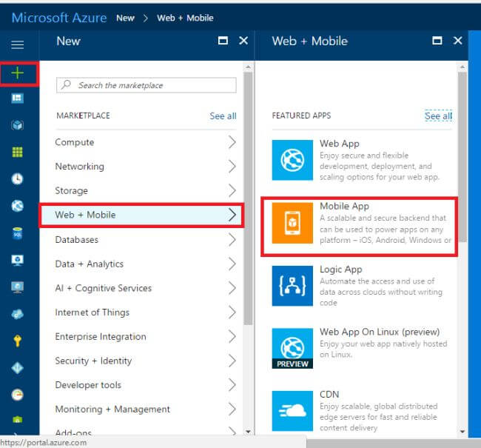Open the Logic App title
Screen dimensions: 481x448
click(x=341, y=270)
